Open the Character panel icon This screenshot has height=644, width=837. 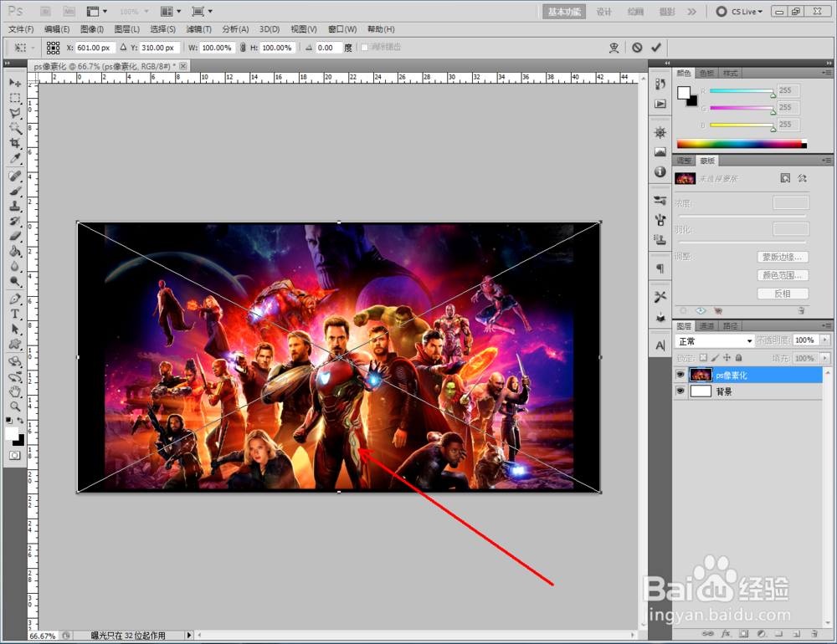tap(660, 345)
